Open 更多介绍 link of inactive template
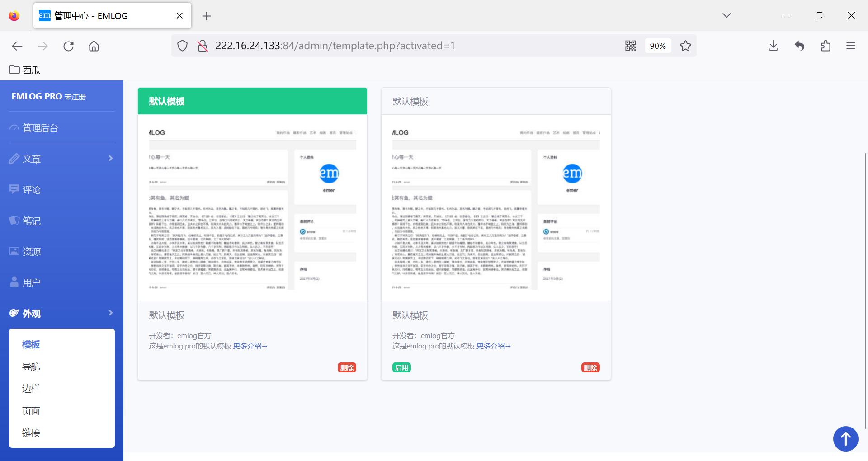The width and height of the screenshot is (868, 461). point(494,346)
